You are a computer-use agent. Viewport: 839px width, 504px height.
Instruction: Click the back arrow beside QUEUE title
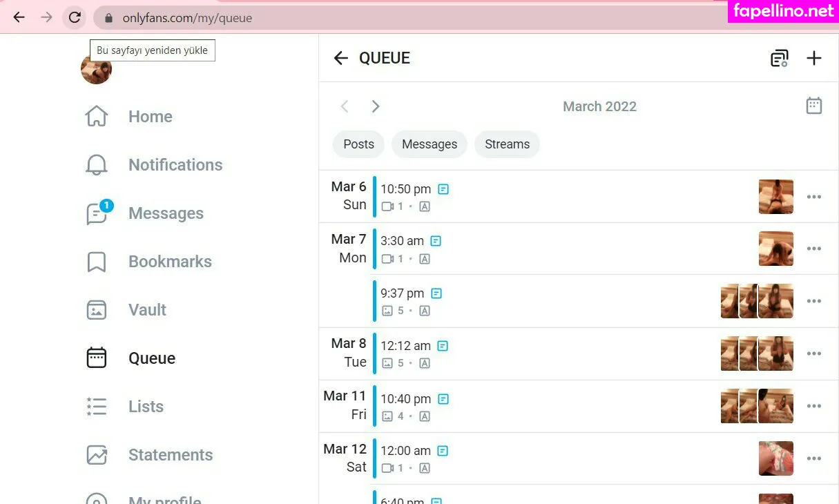pos(340,58)
